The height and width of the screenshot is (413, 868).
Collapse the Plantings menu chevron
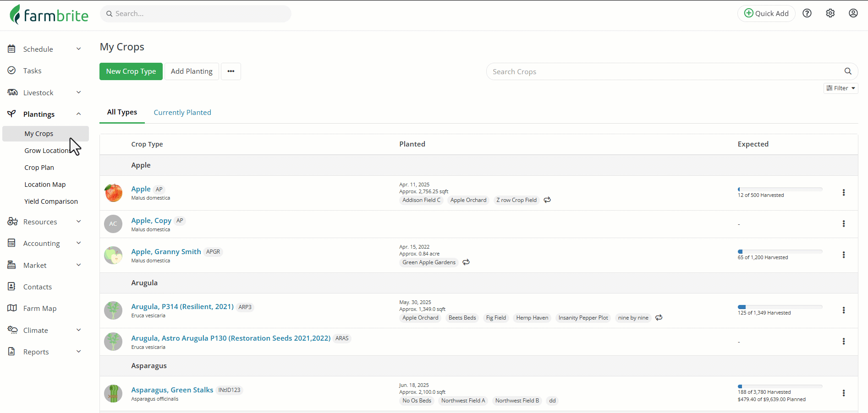(x=79, y=114)
